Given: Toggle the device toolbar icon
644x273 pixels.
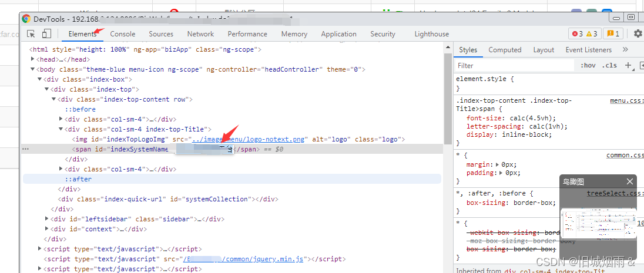Looking at the screenshot, I should coord(46,33).
